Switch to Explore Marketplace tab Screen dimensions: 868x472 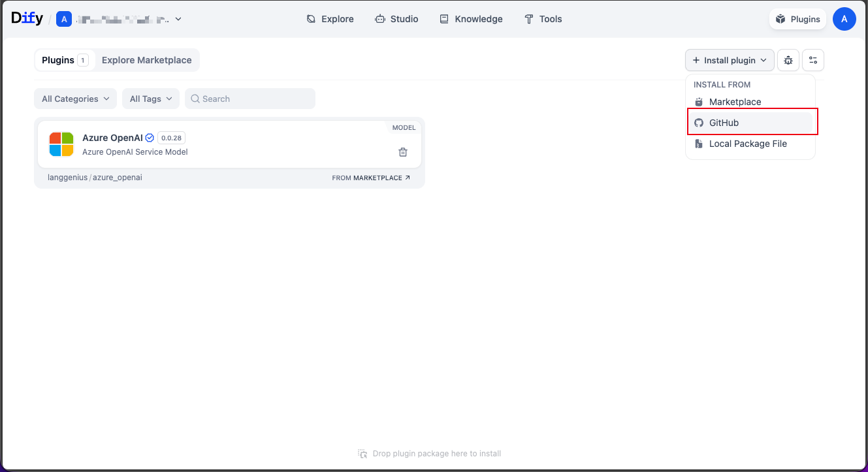146,60
